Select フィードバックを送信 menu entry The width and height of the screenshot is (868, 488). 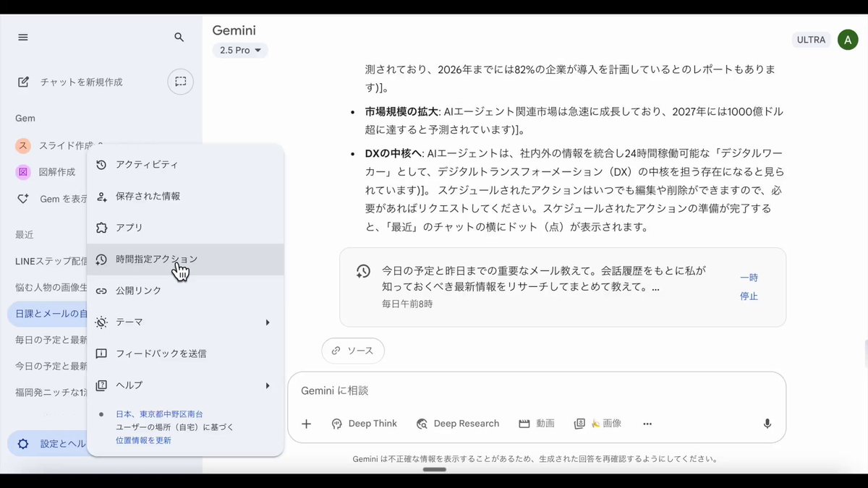point(185,354)
